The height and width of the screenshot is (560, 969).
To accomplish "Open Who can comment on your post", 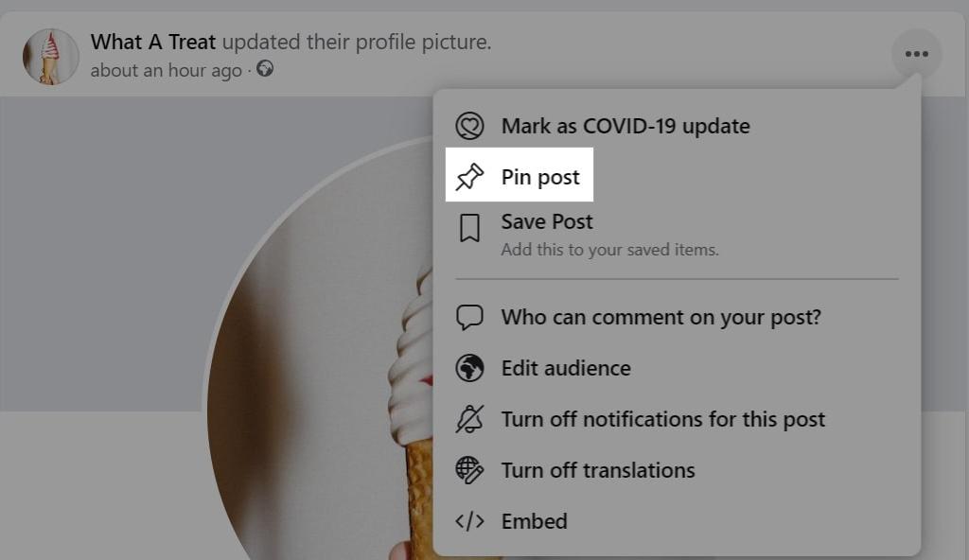I will [661, 317].
